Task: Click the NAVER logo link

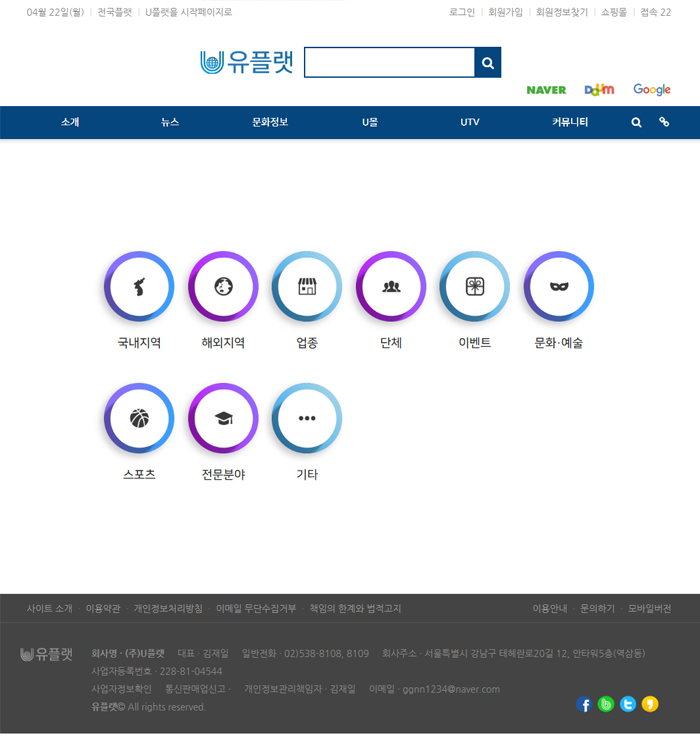Action: (546, 90)
